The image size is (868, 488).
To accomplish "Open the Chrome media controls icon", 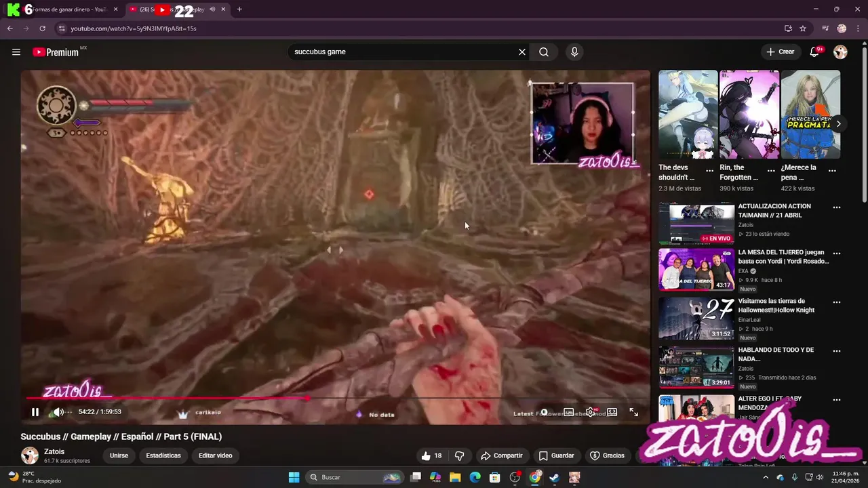I will [825, 28].
